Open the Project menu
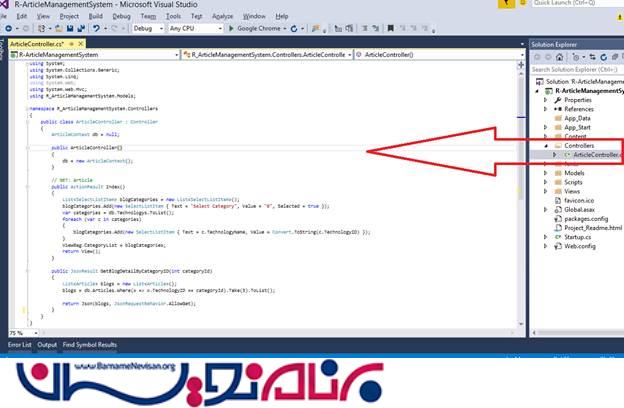The image size is (624, 408). pyautogui.click(x=69, y=16)
